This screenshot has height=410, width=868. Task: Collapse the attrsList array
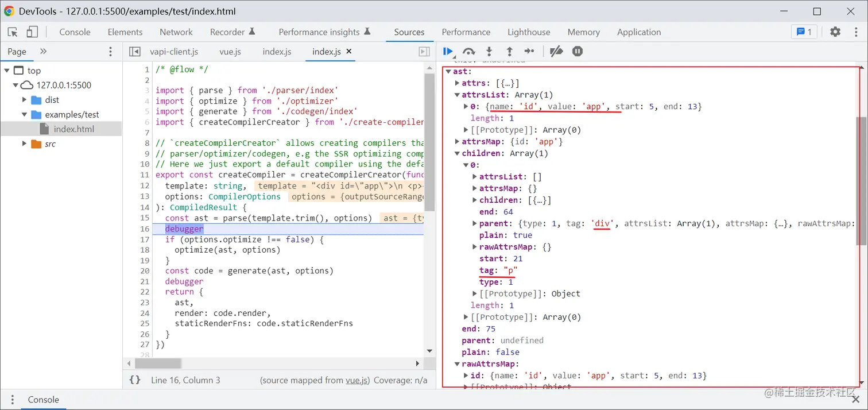tap(458, 95)
